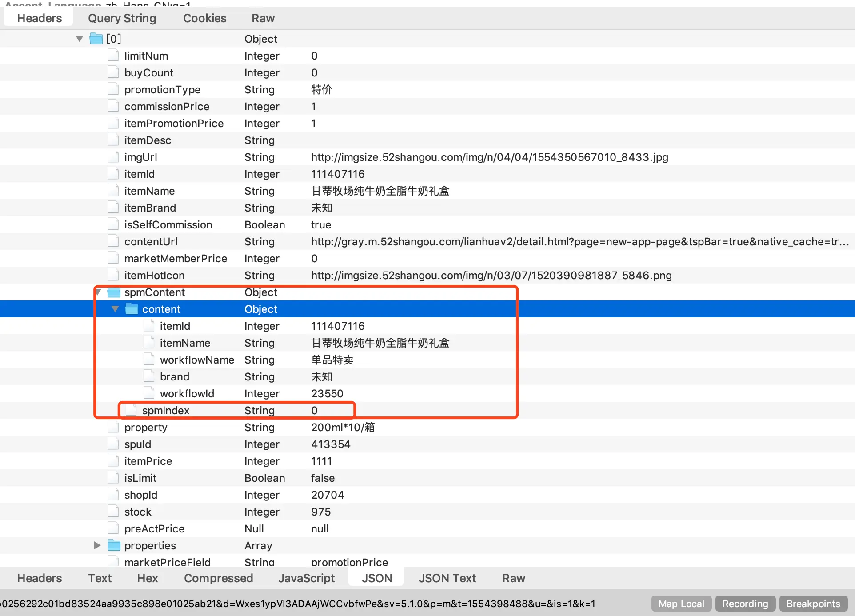The width and height of the screenshot is (855, 616).
Task: Collapse the content object node
Action: (115, 309)
